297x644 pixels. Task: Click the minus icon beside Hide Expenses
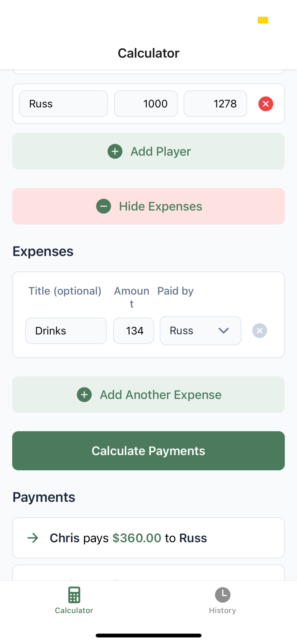104,206
